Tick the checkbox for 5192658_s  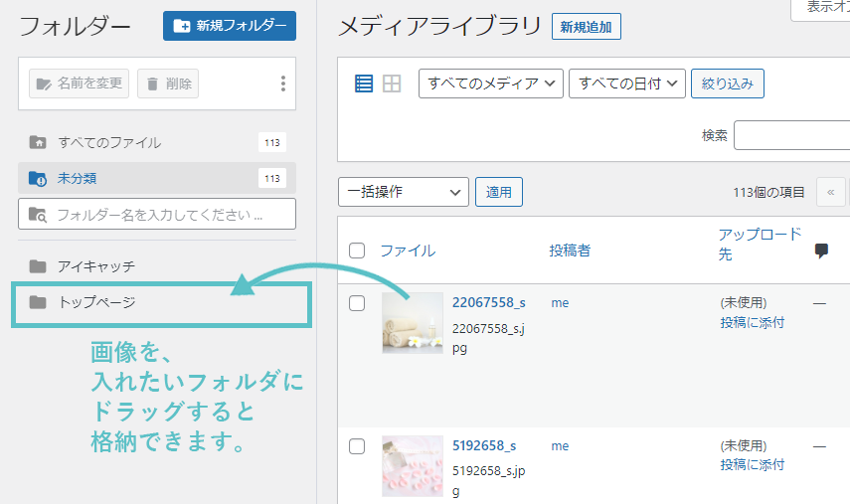click(x=357, y=446)
